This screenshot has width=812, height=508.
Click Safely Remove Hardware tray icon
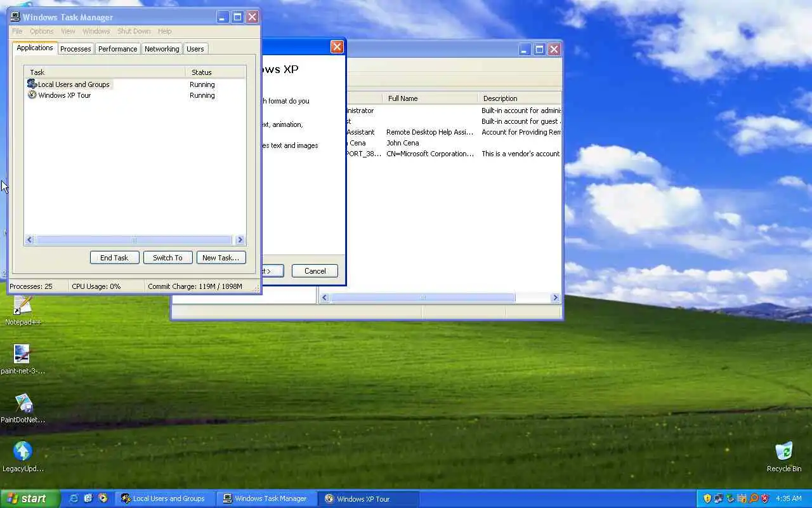pos(730,498)
